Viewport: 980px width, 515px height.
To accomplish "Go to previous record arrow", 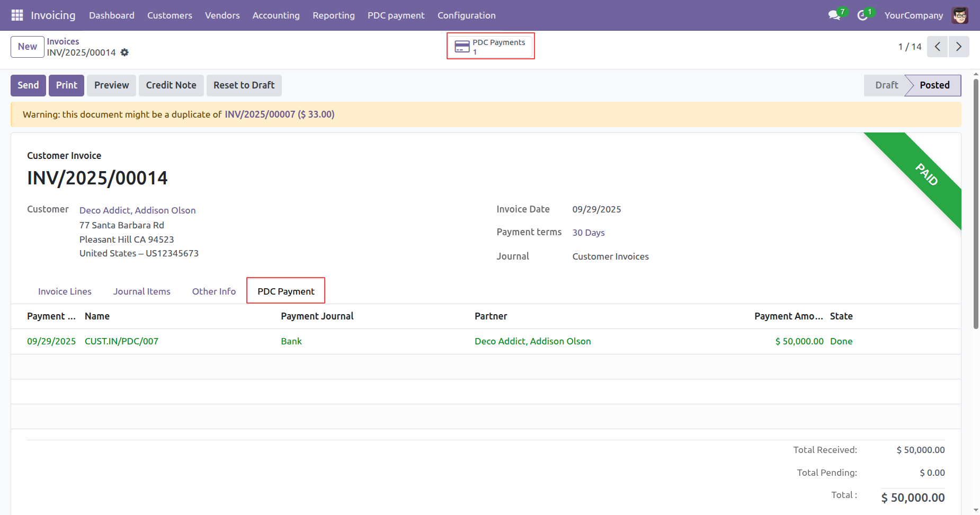I will [937, 47].
